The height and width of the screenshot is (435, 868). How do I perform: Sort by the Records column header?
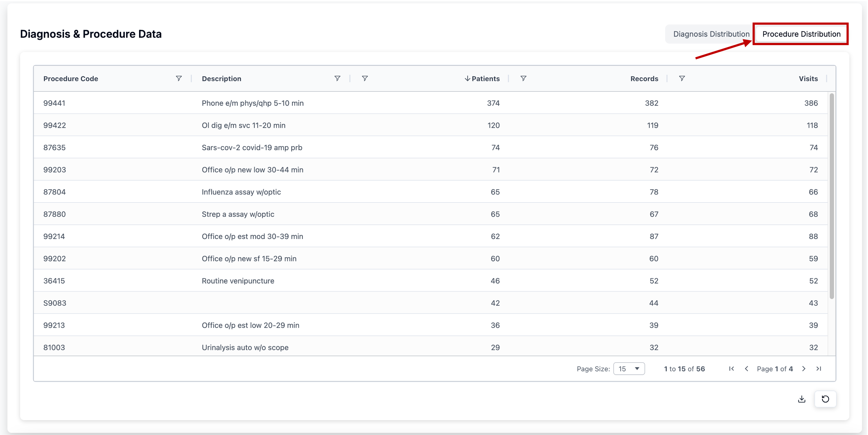(644, 79)
